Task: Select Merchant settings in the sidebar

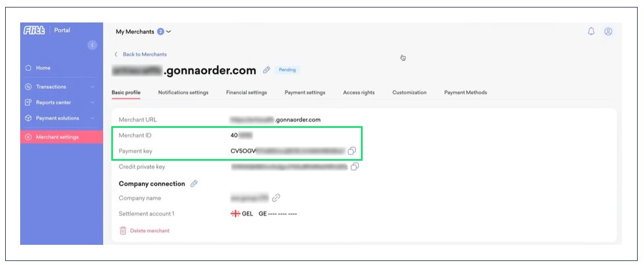Action: tap(62, 137)
